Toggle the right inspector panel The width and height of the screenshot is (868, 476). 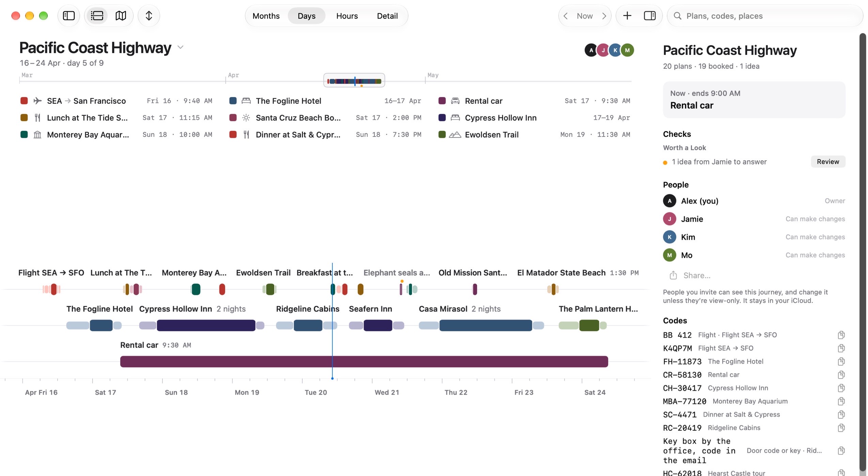point(650,16)
